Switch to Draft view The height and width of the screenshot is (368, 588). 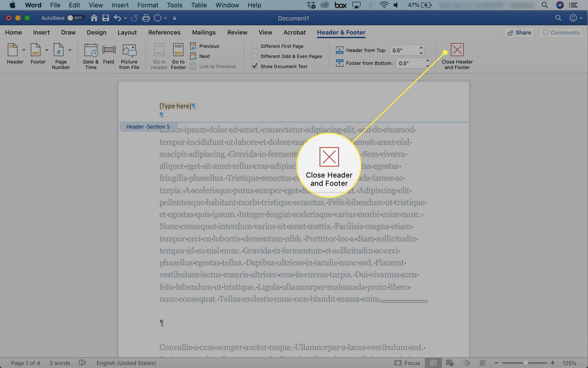[482, 363]
